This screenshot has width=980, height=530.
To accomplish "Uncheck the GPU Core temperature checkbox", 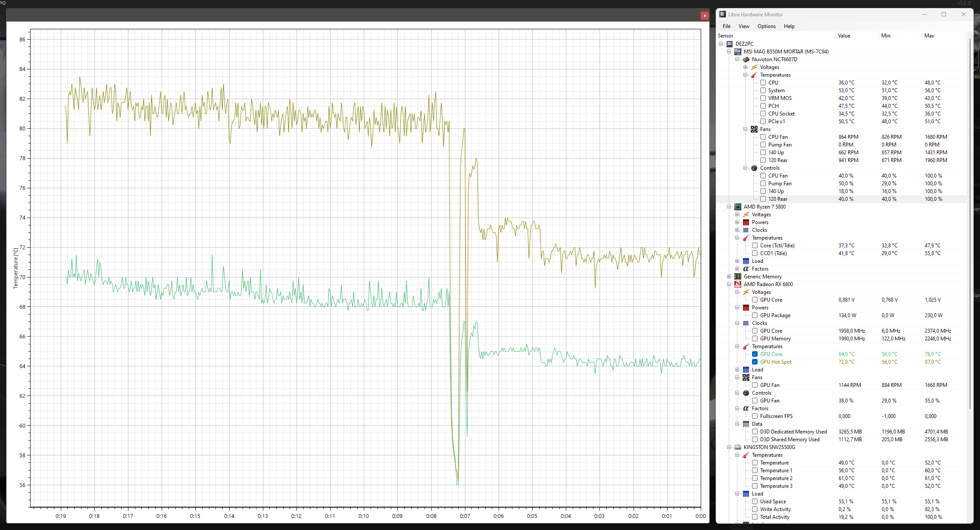I will [x=755, y=354].
